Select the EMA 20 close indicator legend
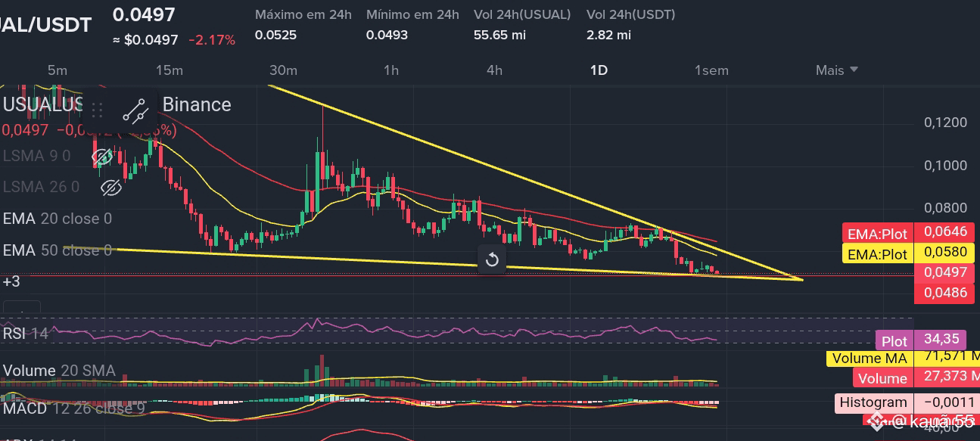Screen dimensions: 980x441 click(58, 219)
